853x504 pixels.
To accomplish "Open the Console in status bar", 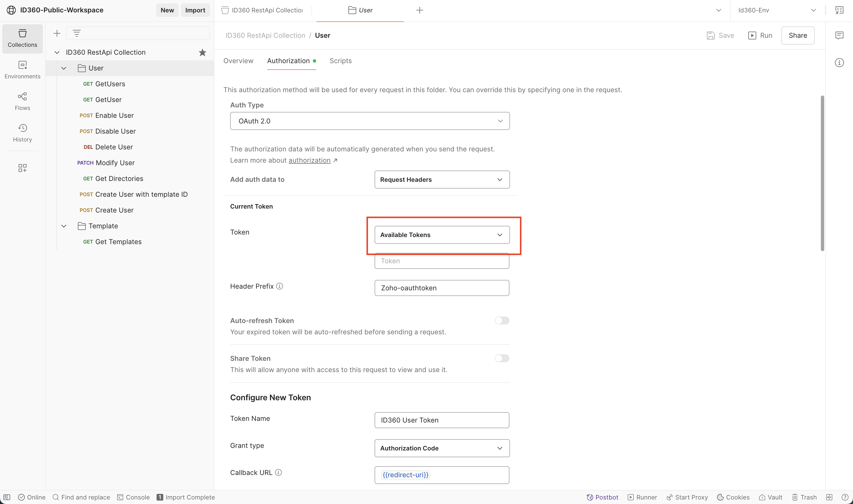I will [x=133, y=497].
